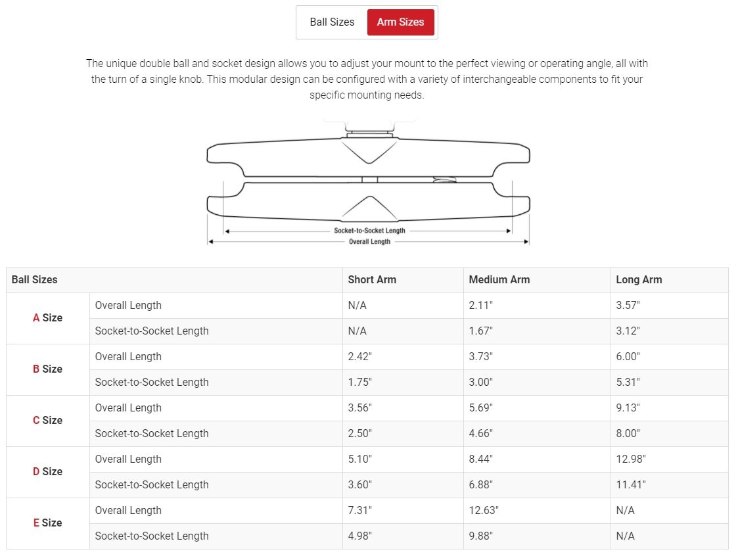The width and height of the screenshot is (738, 560).
Task: Click the product description paragraph text
Action: pos(367,79)
